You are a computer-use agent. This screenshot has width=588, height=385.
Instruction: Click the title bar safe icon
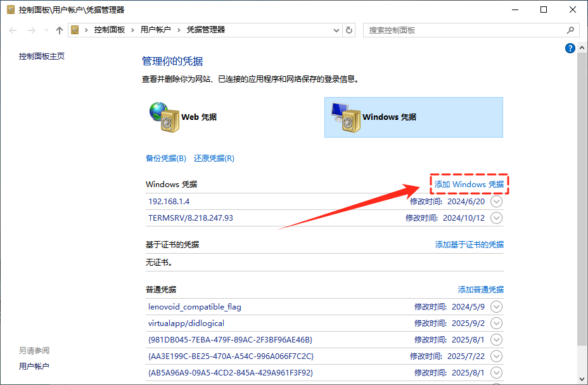11,10
